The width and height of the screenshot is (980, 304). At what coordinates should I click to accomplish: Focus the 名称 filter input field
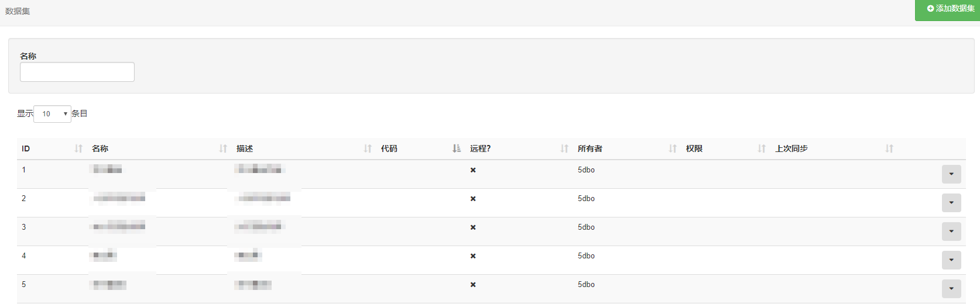[77, 72]
